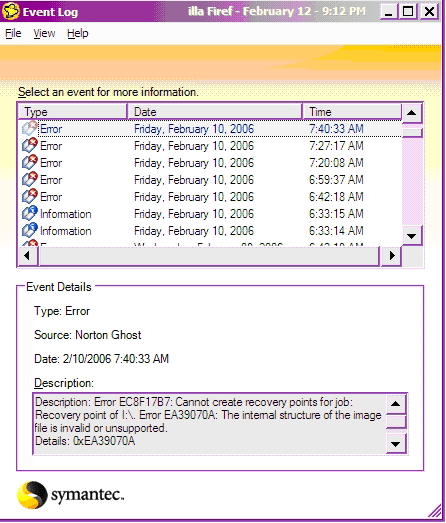The width and height of the screenshot is (446, 523).
Task: Open the View menu
Action: (x=44, y=33)
